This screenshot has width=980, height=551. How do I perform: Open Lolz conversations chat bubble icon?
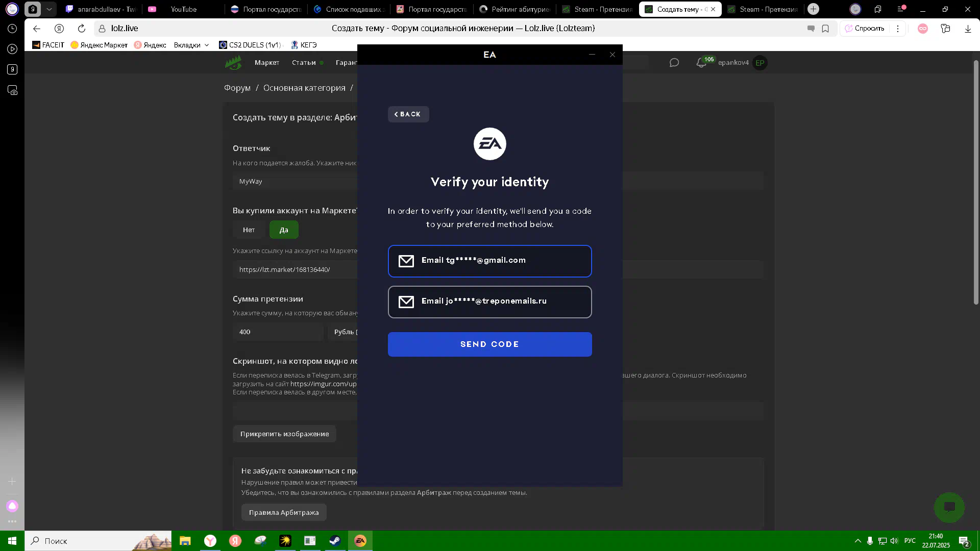coord(674,63)
